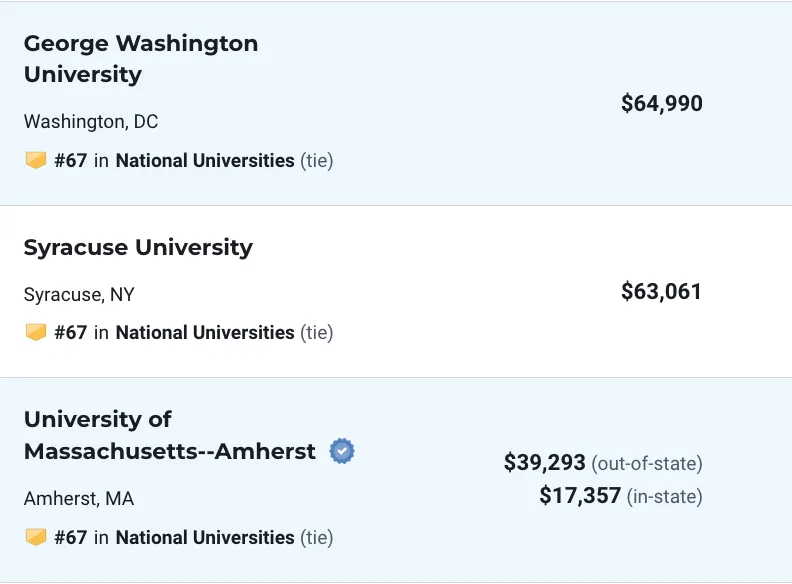792x584 pixels.
Task: Click George Washington's National Universities ranking link
Action: (205, 161)
